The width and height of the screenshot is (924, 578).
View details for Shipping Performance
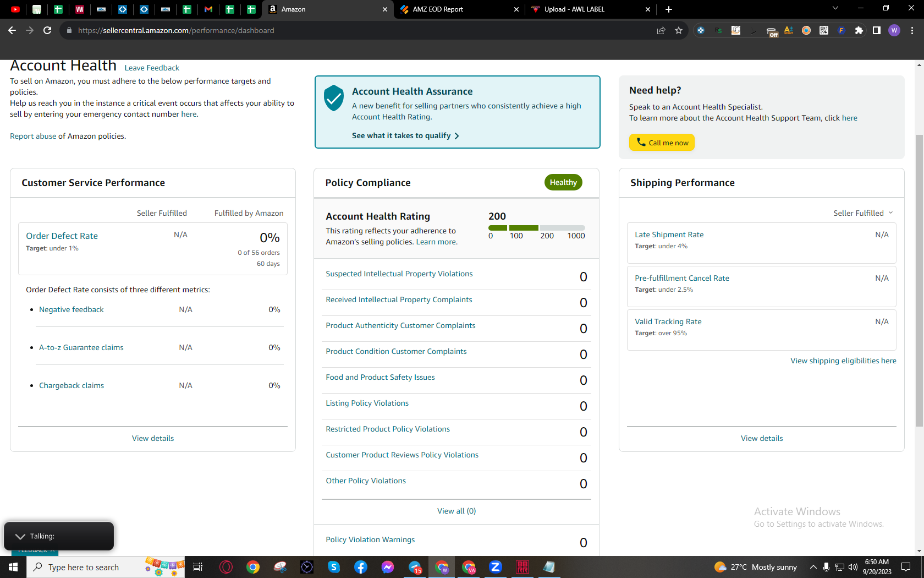point(762,438)
